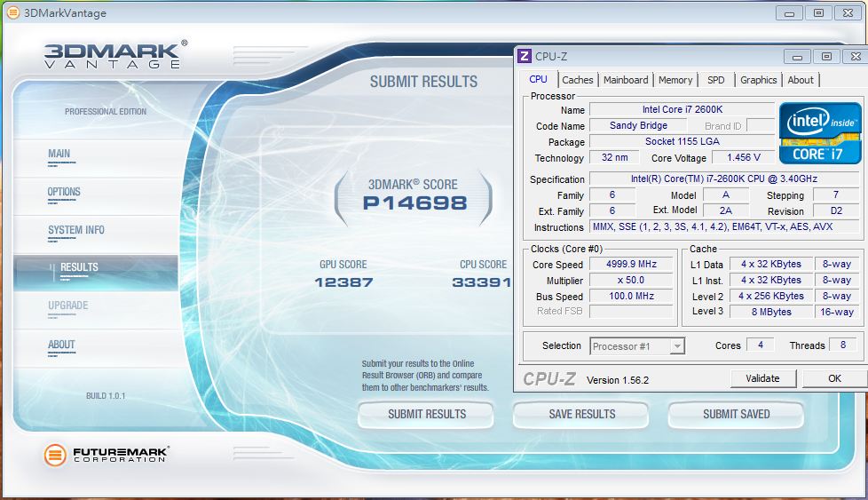The height and width of the screenshot is (500, 868).
Task: Click the P14698 3DMark score
Action: tap(414, 203)
